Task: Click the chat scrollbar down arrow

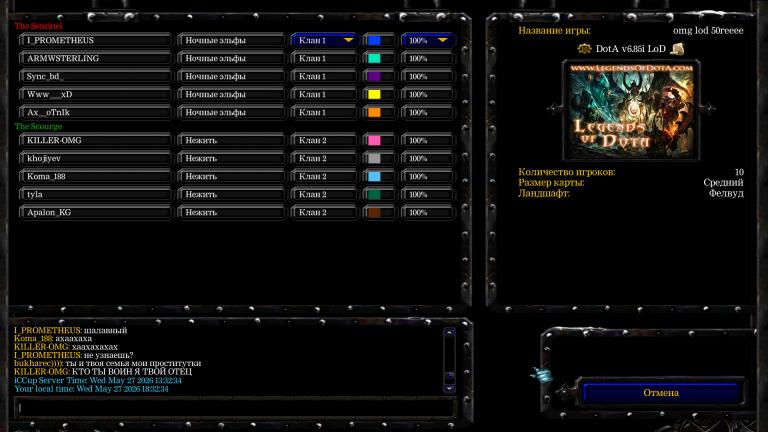Action: 449,388
